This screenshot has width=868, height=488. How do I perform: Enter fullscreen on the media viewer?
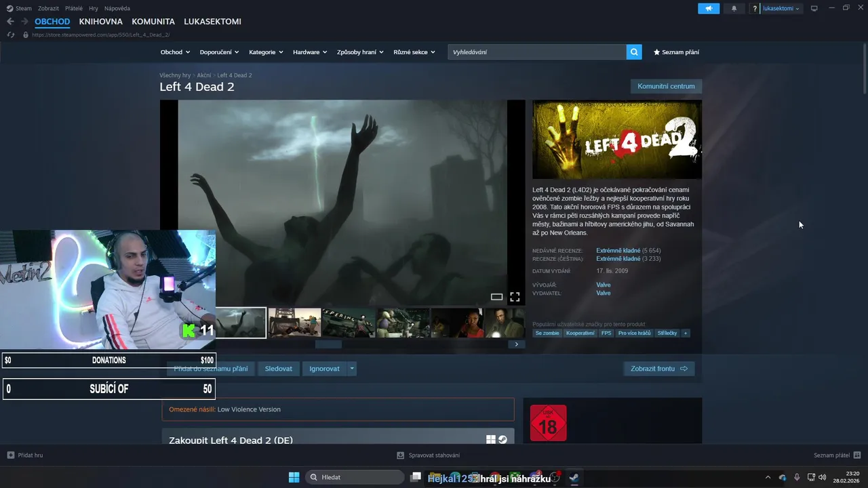point(515,297)
